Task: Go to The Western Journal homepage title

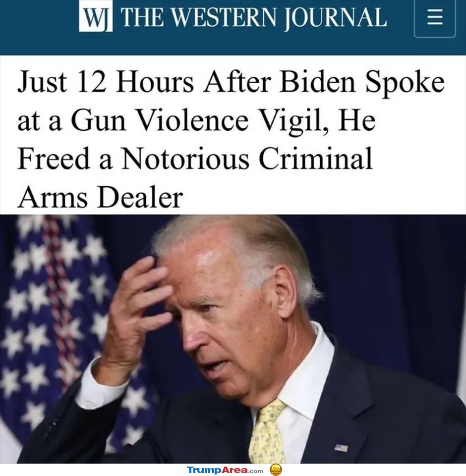Action: coord(254,18)
